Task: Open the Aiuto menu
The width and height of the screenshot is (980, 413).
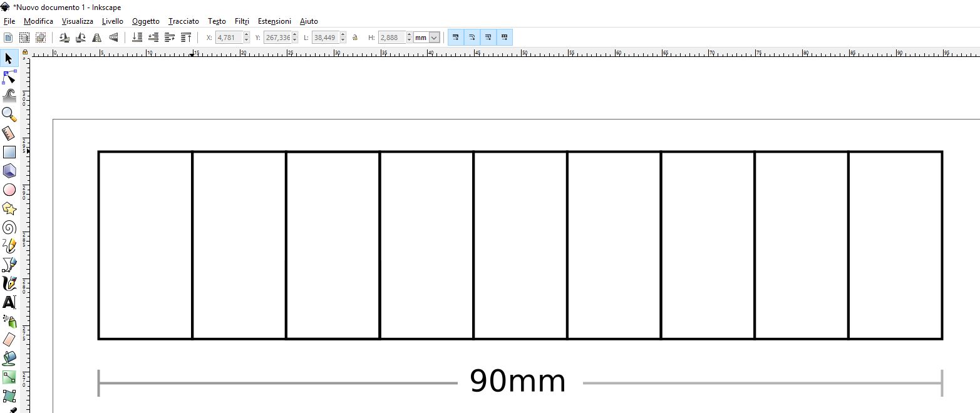Action: click(x=309, y=21)
